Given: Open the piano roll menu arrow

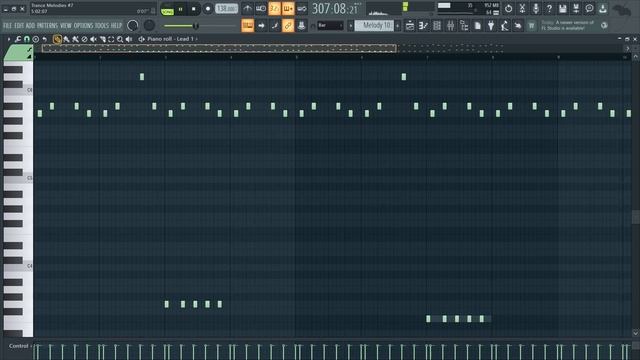Looking at the screenshot, I should tap(9, 39).
